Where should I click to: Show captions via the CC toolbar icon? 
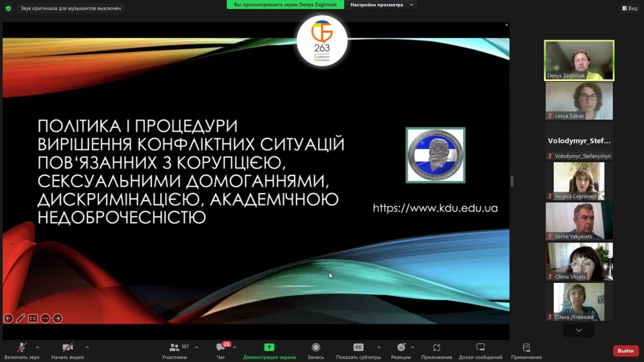pos(358,347)
